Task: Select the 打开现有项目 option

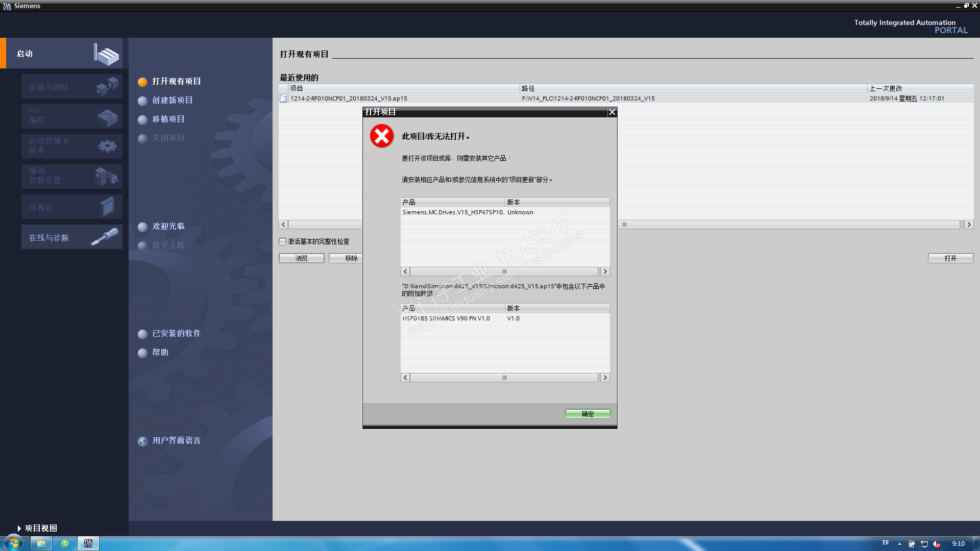Action: (177, 82)
